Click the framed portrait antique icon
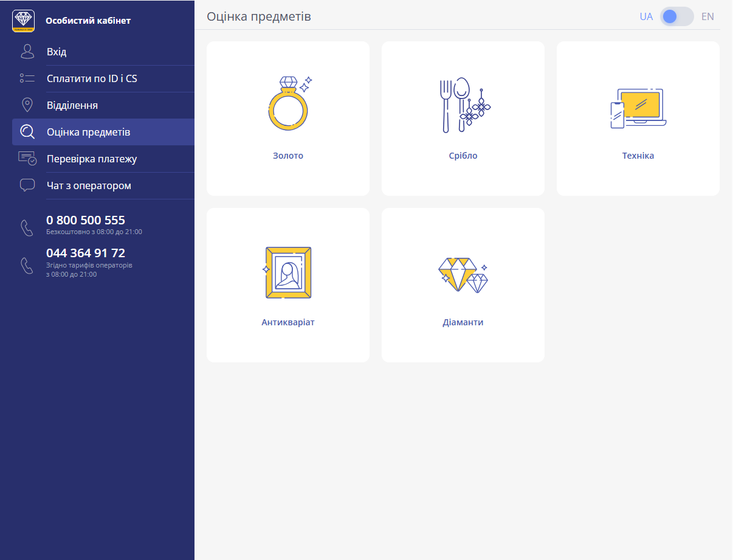Screen dimensions: 733x560 pos(288,272)
